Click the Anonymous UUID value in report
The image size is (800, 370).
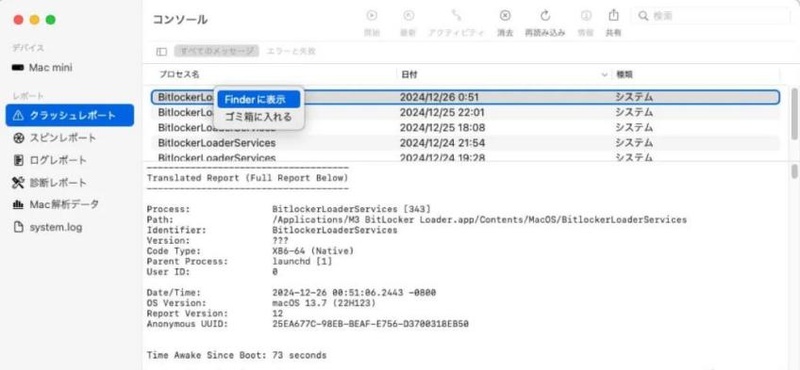371,324
